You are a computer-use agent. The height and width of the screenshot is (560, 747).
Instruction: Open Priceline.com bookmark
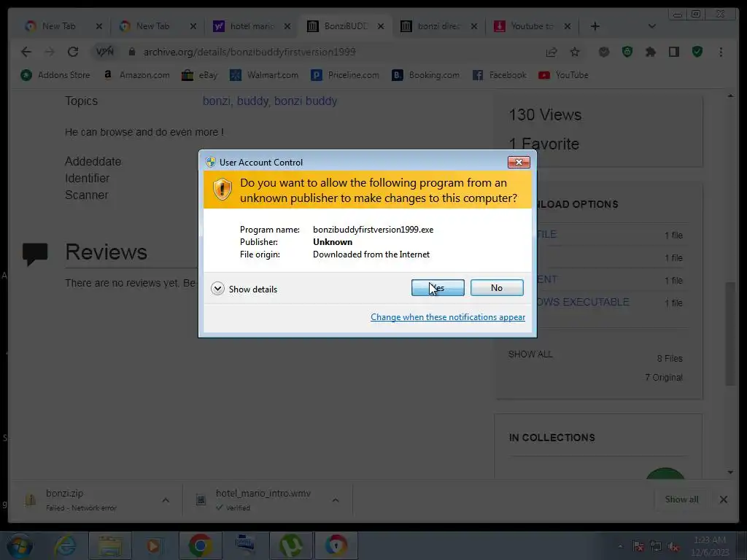[x=345, y=75]
